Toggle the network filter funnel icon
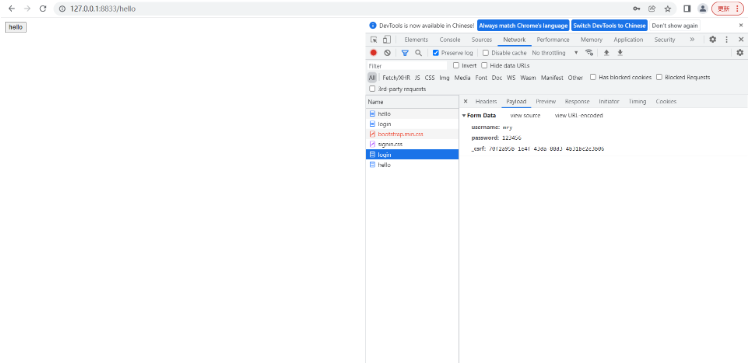The width and height of the screenshot is (752, 363). (x=405, y=53)
